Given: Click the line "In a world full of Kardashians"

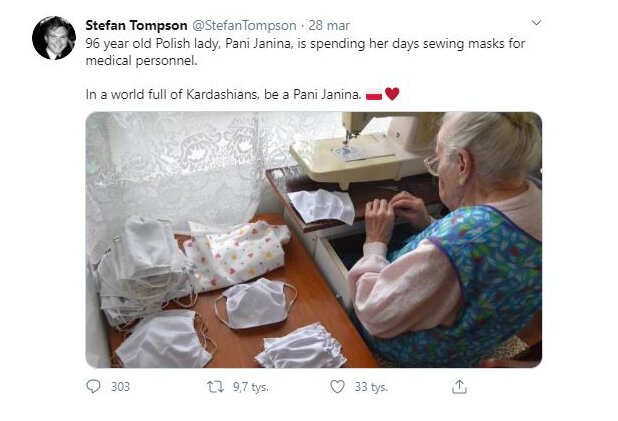Looking at the screenshot, I should tap(220, 94).
